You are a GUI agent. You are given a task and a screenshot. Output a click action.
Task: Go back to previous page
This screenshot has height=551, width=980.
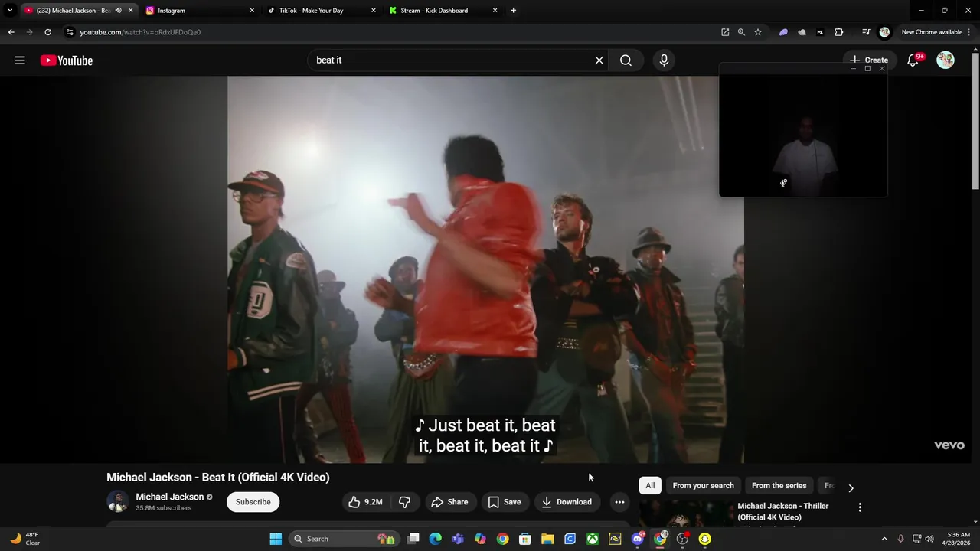[11, 32]
